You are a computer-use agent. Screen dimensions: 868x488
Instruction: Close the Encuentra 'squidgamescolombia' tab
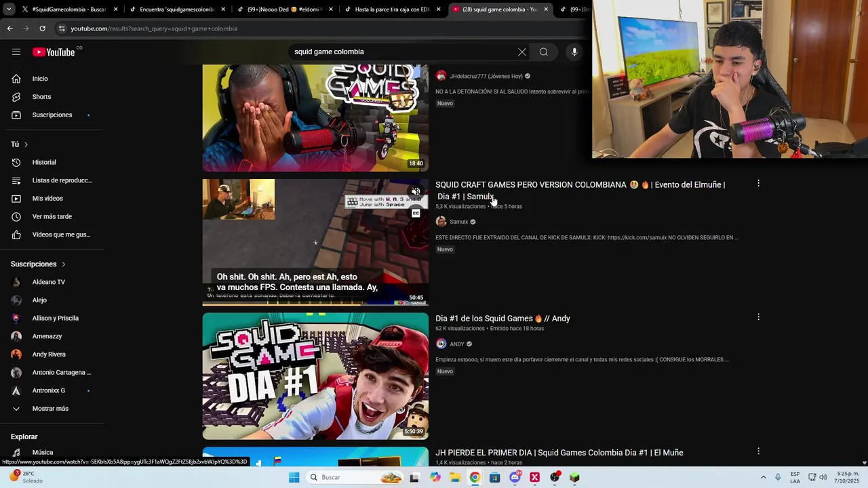(x=223, y=9)
